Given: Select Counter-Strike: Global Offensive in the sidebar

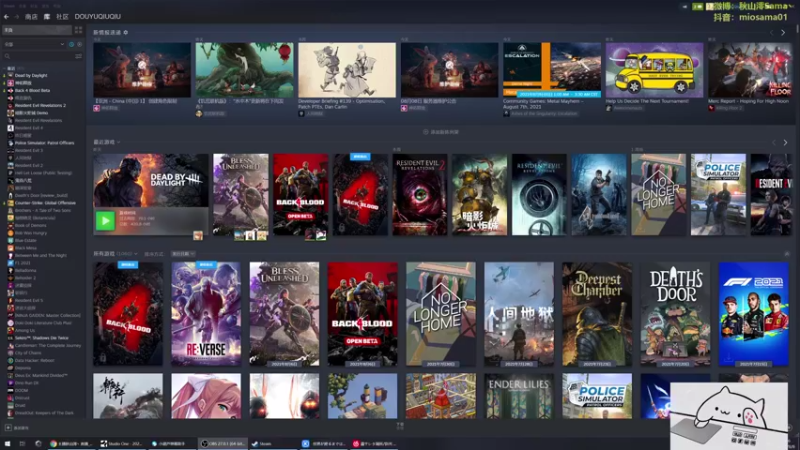Looking at the screenshot, I should tap(45, 203).
